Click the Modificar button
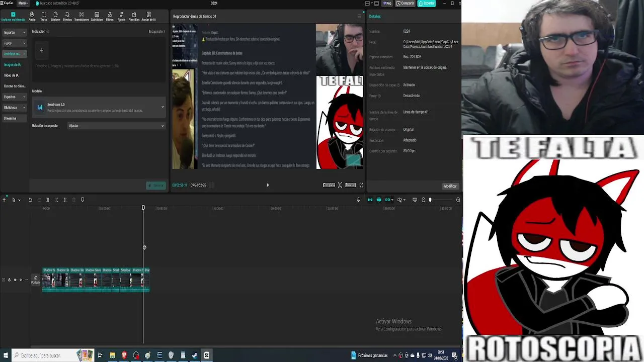The height and width of the screenshot is (362, 644). [450, 186]
